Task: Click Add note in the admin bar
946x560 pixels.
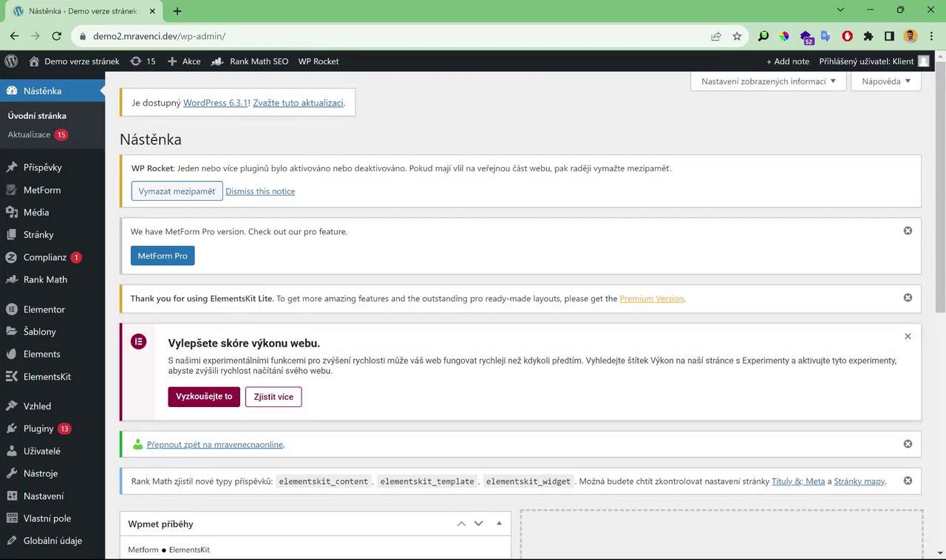Action: click(x=788, y=61)
